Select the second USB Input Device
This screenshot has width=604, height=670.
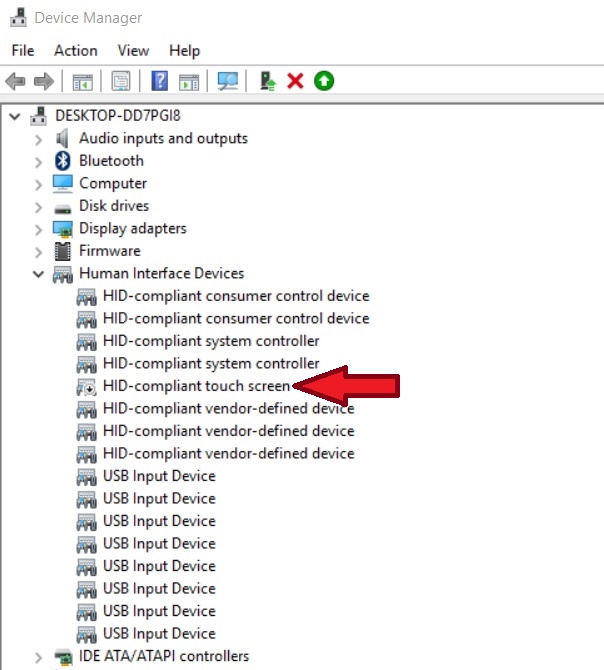(159, 499)
